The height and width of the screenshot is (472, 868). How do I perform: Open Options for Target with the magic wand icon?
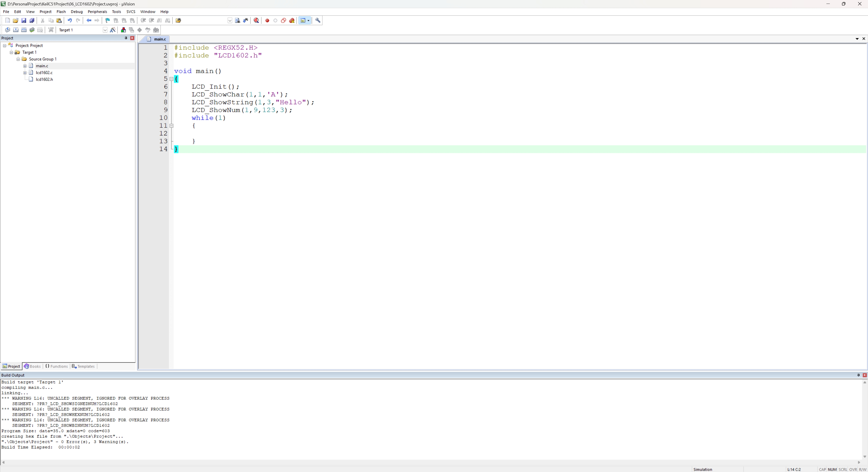(x=113, y=30)
